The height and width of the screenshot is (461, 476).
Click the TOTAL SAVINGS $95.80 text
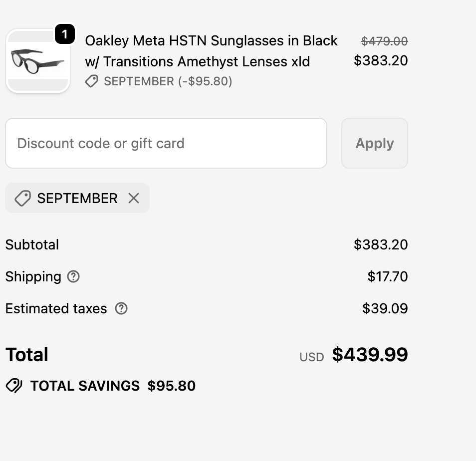[113, 386]
